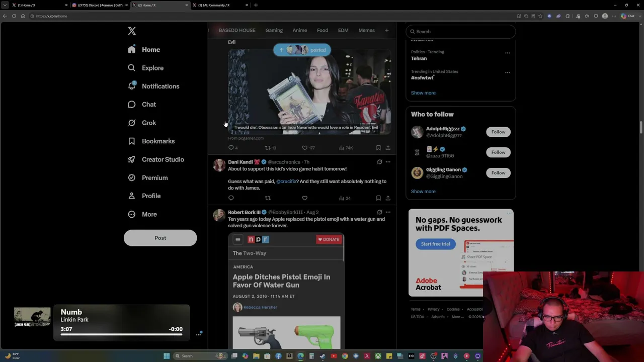The height and width of the screenshot is (362, 644).
Task: Switch to the EDM timeline tab
Action: click(343, 30)
